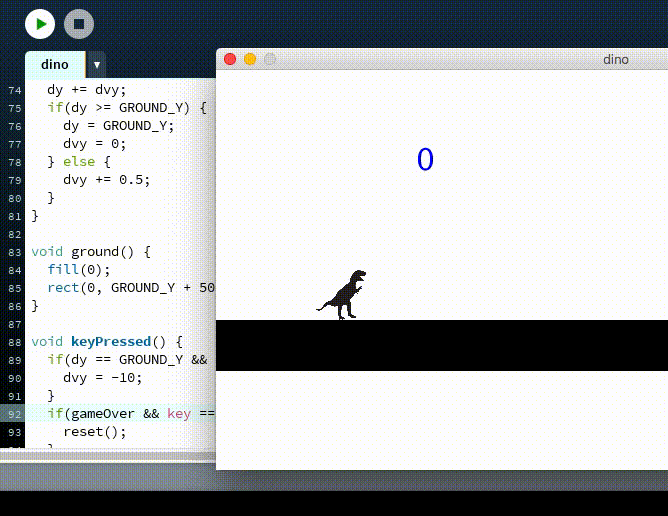The height and width of the screenshot is (516, 668).
Task: Open the tab dropdown arrow menu
Action: pyautogui.click(x=97, y=65)
